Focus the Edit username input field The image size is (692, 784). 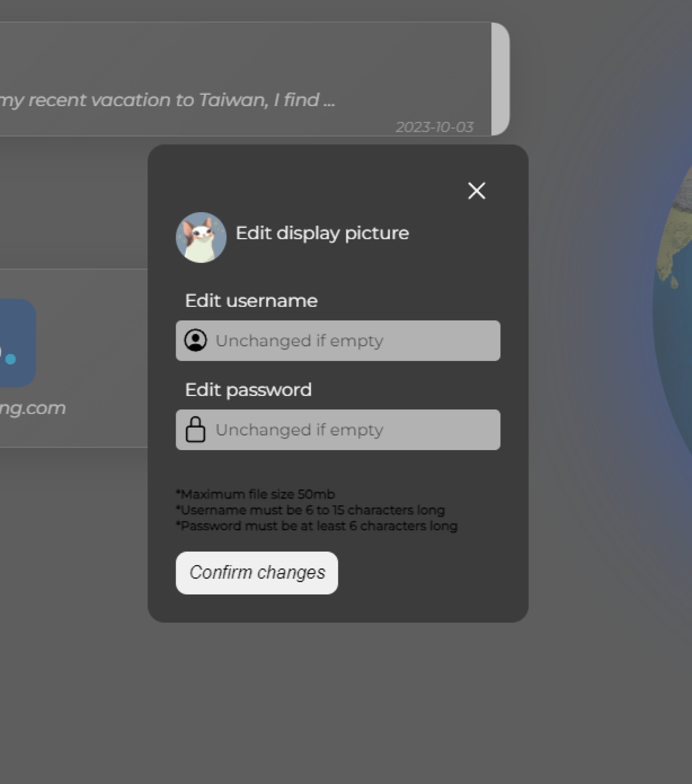click(338, 340)
